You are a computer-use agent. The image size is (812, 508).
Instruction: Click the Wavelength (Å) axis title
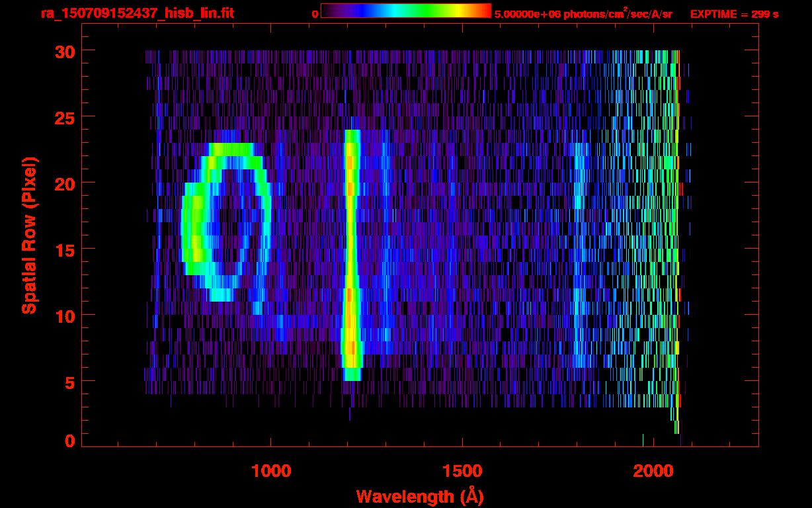click(419, 496)
